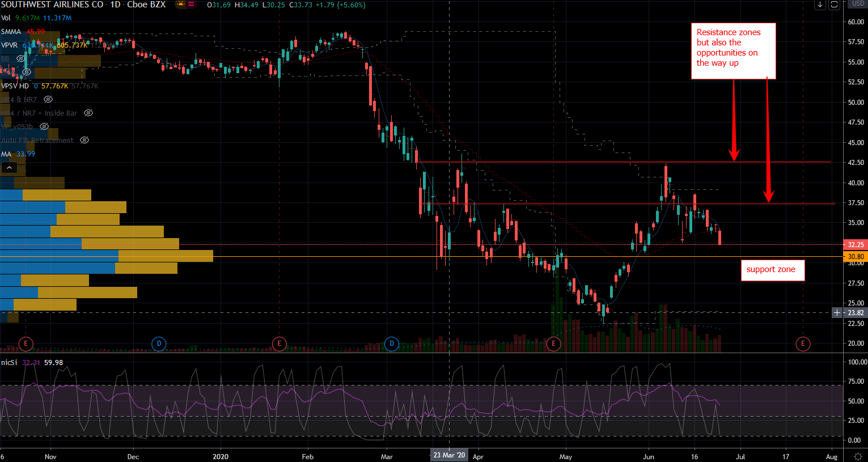The width and height of the screenshot is (868, 462).
Task: Open the upcoming earnings marker in July
Action: [803, 344]
